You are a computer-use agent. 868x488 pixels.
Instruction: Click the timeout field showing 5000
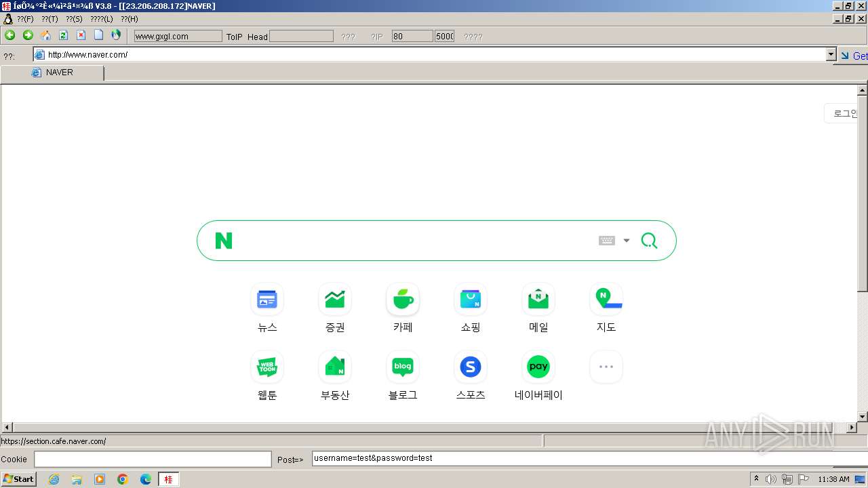(445, 36)
